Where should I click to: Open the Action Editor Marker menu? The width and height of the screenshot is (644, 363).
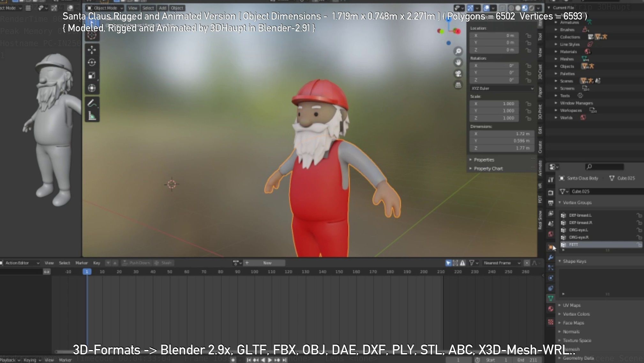pyautogui.click(x=81, y=263)
